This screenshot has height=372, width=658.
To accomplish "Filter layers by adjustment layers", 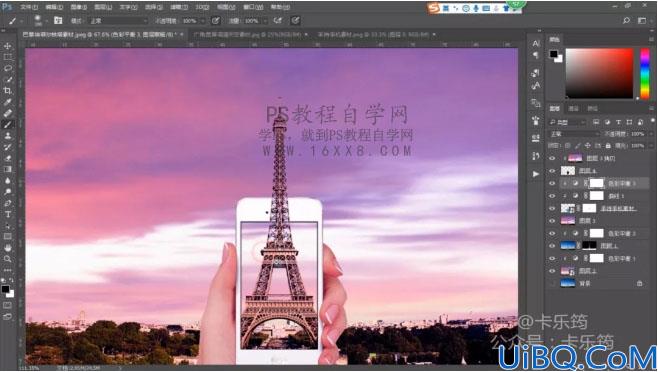I will click(x=607, y=122).
